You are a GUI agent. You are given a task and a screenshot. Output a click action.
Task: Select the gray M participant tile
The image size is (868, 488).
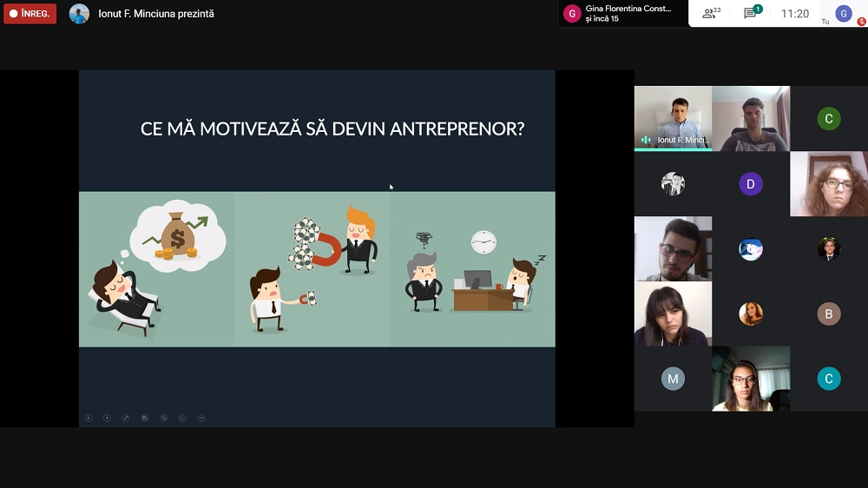tap(673, 379)
